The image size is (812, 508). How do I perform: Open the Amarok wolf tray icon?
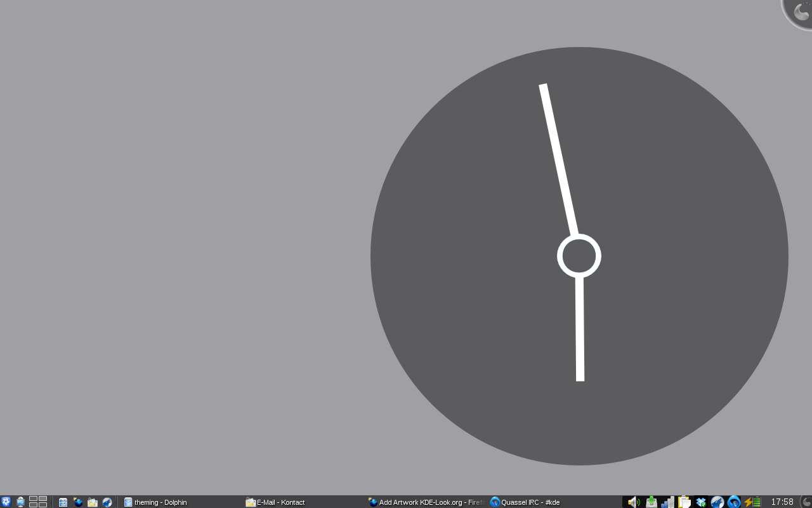coord(717,502)
